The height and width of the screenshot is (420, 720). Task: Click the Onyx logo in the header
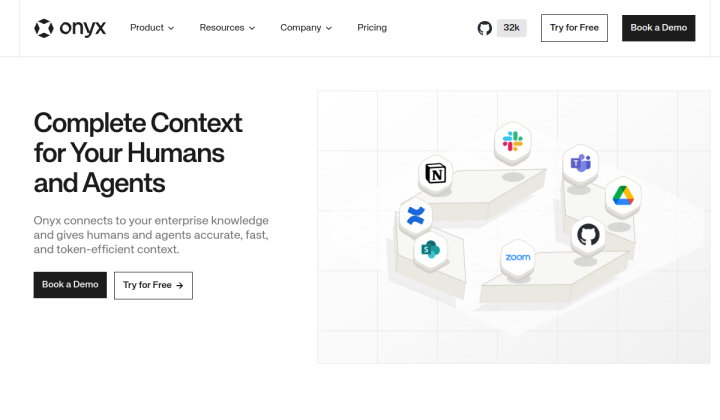70,28
